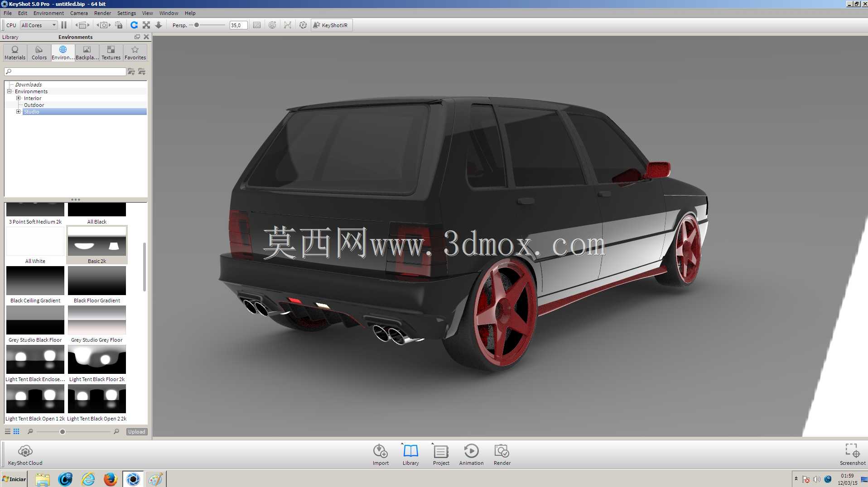Image resolution: width=868 pixels, height=487 pixels.
Task: Open Firefox from the taskbar
Action: pyautogui.click(x=110, y=479)
